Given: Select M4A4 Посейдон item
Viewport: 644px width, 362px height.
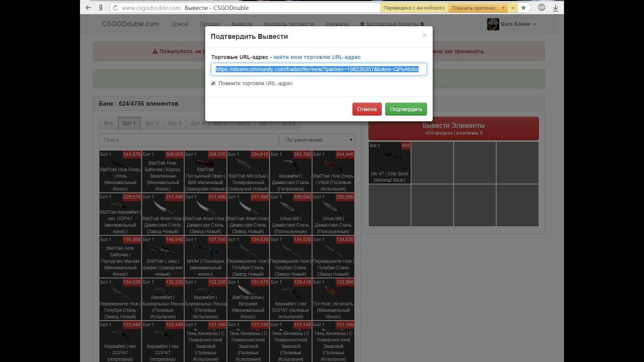Looking at the screenshot, I should (x=205, y=257).
